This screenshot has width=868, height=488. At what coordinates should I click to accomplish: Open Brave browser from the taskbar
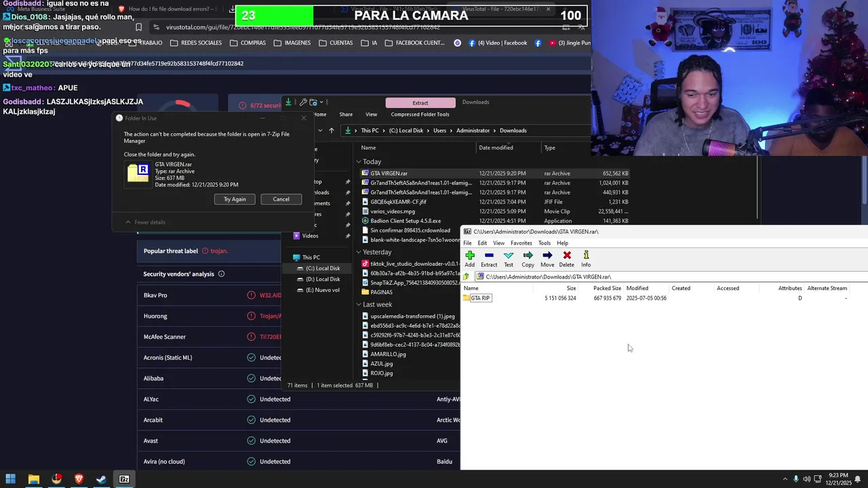(x=79, y=479)
